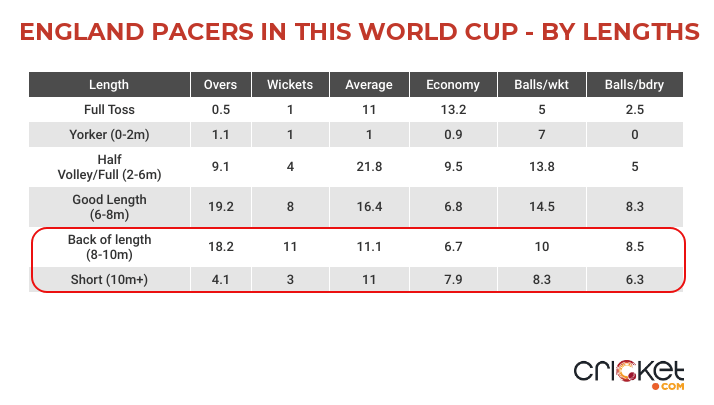The height and width of the screenshot is (405, 714).
Task: Click the Balls/bdry column header
Action: [634, 85]
